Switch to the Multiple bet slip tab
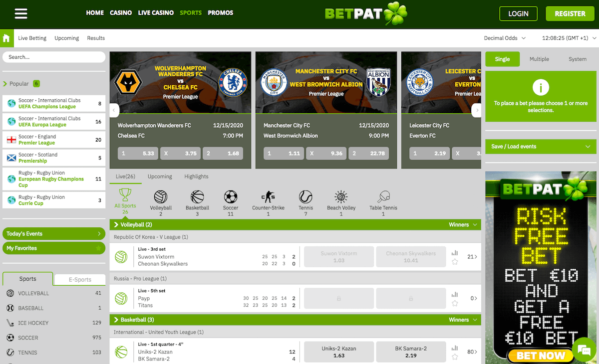The width and height of the screenshot is (599, 364). (x=539, y=59)
